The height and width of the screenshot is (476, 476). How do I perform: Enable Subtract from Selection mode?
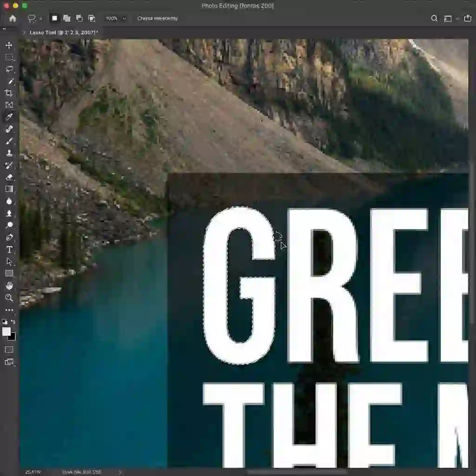tap(79, 18)
